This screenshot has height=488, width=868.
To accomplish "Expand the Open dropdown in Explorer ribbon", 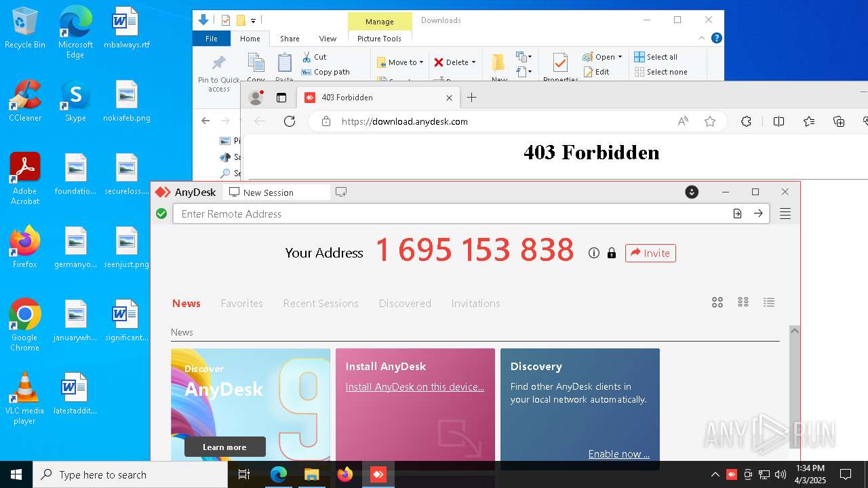I will click(x=620, y=57).
